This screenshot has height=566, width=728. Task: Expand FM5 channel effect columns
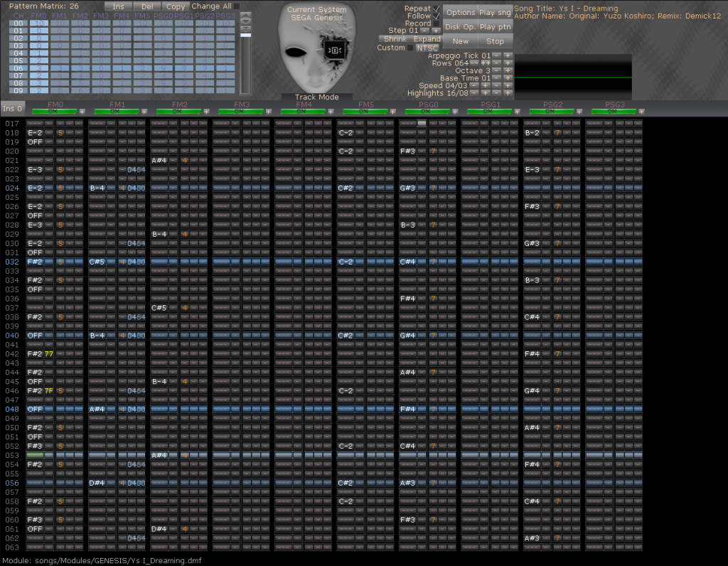[393, 112]
